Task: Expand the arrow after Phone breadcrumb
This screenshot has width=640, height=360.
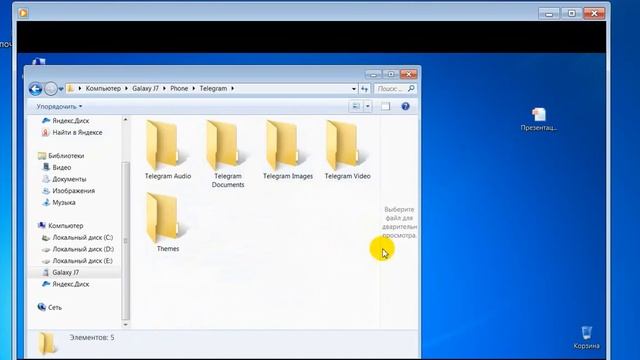Action: [x=194, y=88]
